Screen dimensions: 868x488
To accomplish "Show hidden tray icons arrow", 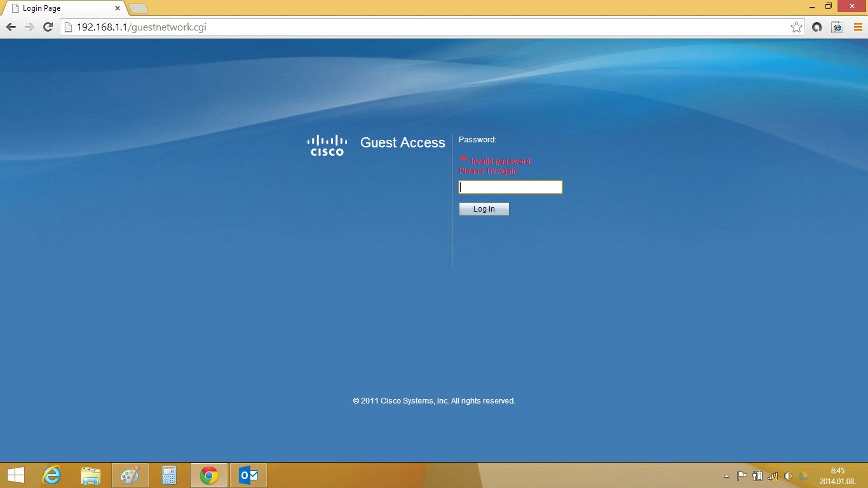I will pyautogui.click(x=727, y=476).
